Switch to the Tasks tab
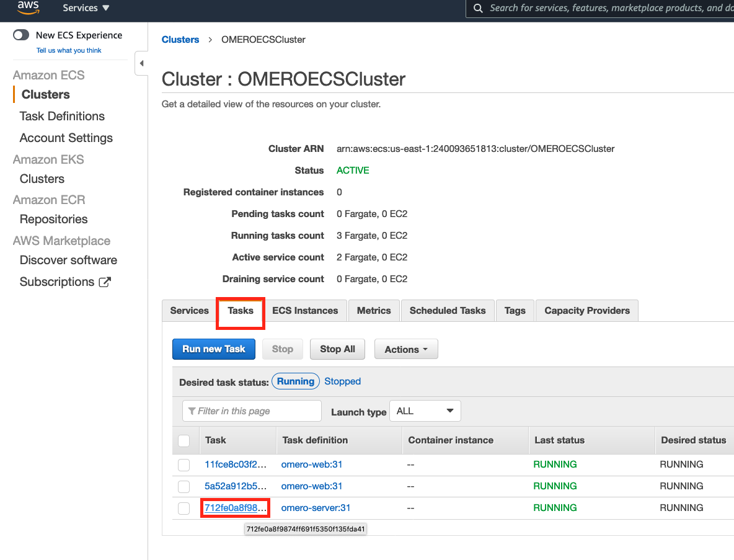The image size is (734, 560). pos(241,311)
